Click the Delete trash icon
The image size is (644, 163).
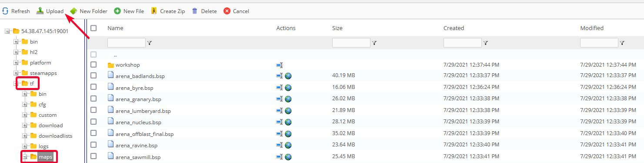[195, 11]
